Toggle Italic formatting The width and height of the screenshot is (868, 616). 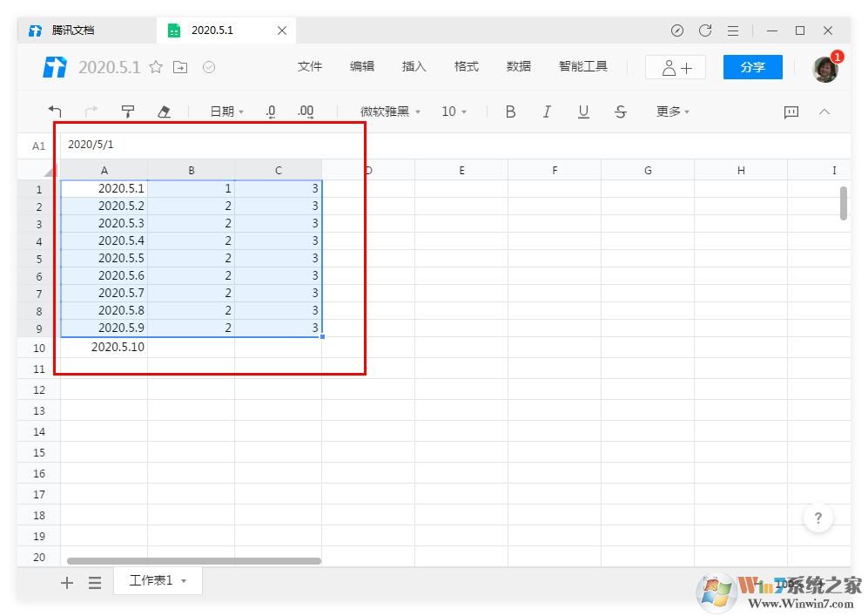[547, 112]
